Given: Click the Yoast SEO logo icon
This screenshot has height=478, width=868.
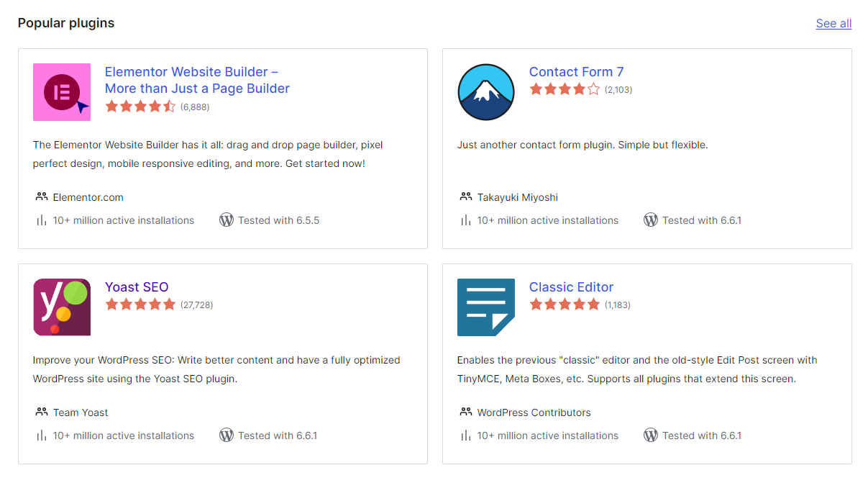Looking at the screenshot, I should click(62, 307).
